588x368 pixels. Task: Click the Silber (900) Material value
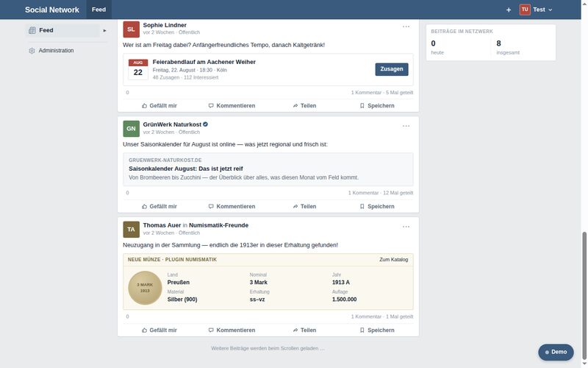click(x=182, y=300)
